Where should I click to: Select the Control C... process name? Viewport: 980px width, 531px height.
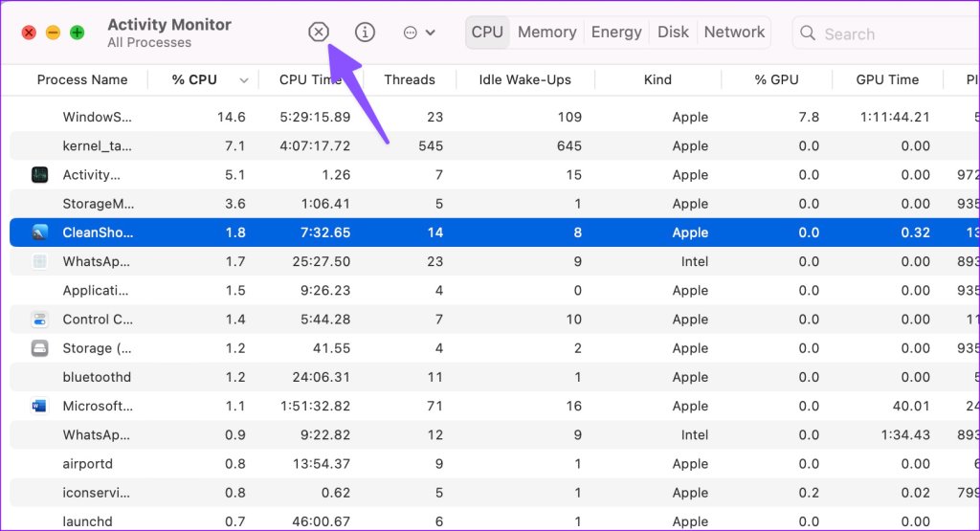98,320
